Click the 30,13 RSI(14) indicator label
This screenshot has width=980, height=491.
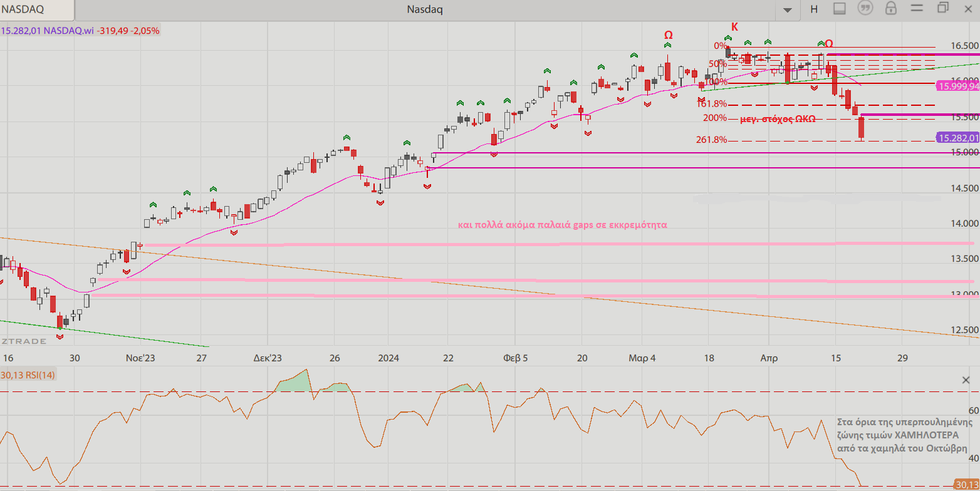pyautogui.click(x=28, y=375)
